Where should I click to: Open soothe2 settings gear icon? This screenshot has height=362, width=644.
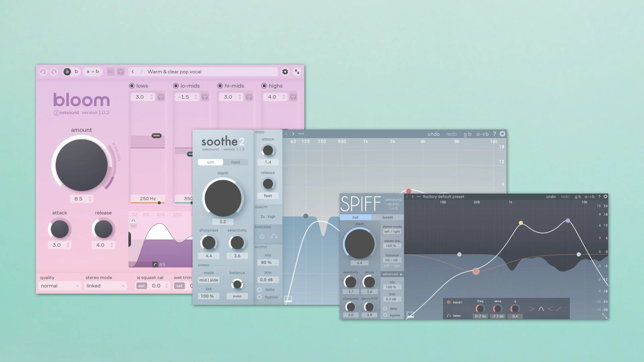(502, 134)
